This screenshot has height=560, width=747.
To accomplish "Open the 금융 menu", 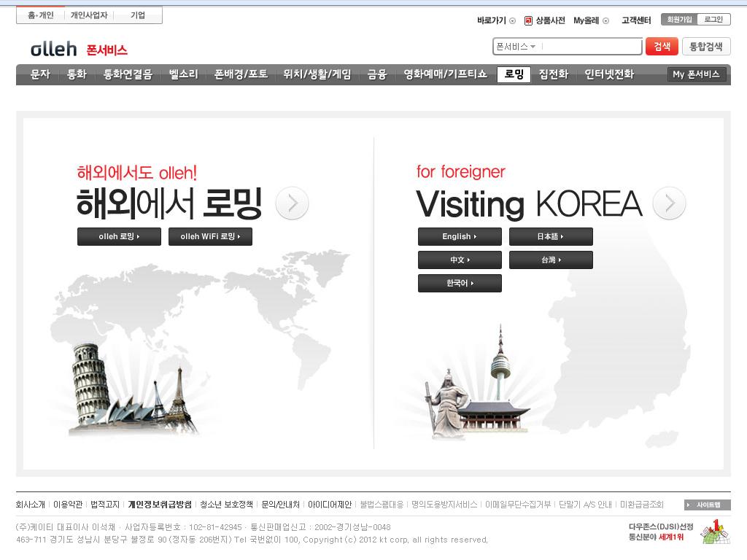I will point(377,74).
